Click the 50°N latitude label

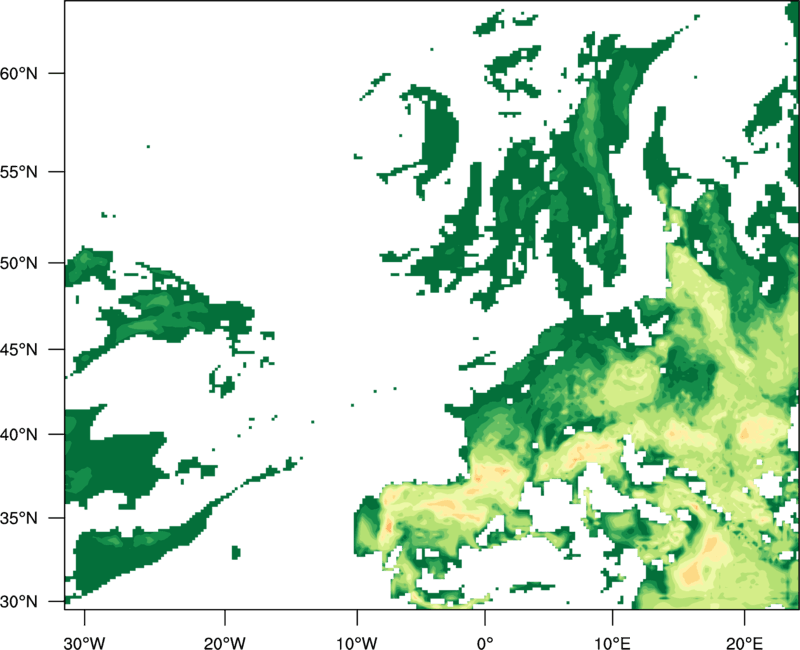(x=19, y=264)
